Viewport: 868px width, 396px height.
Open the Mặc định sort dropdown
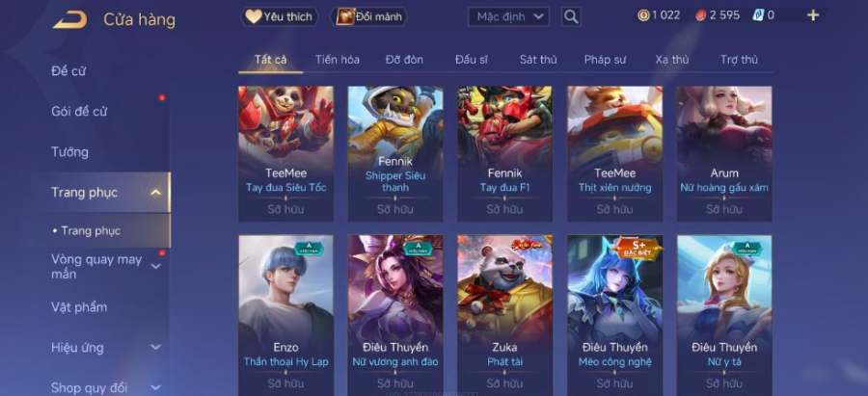pyautogui.click(x=508, y=16)
